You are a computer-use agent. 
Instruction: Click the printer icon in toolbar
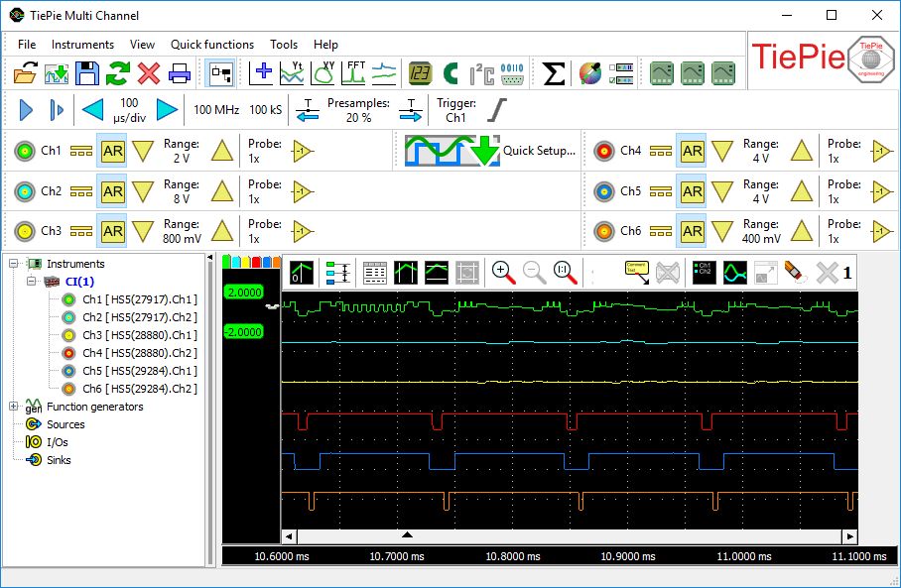coord(179,73)
